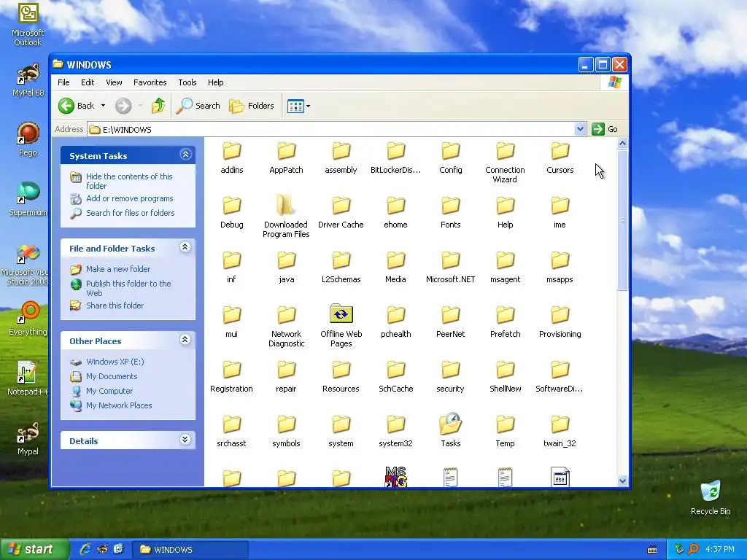Select the Tasks scheduled folder icon
Viewport: 747px width, 560px height.
pos(451,424)
